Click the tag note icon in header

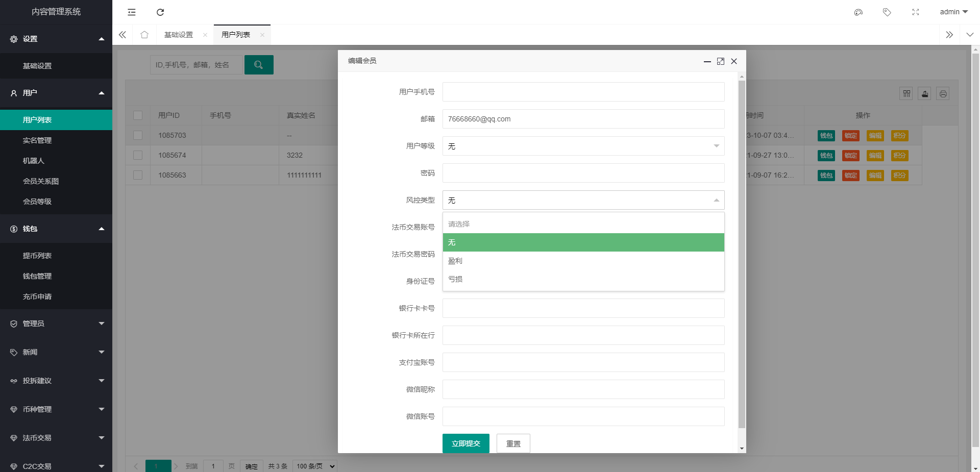(x=887, y=12)
